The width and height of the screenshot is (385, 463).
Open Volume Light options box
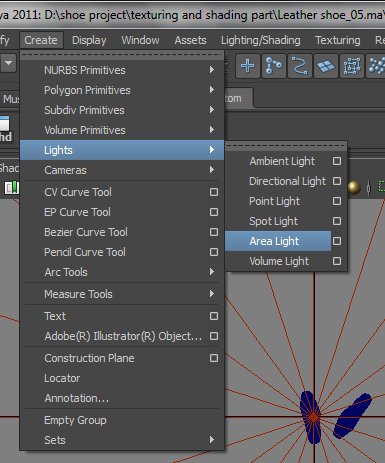pyautogui.click(x=337, y=261)
